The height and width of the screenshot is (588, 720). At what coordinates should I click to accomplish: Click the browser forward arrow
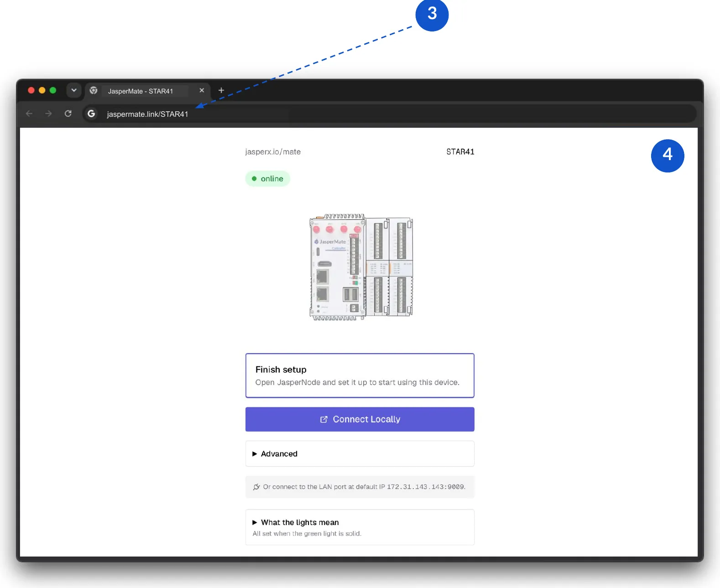[x=48, y=114]
